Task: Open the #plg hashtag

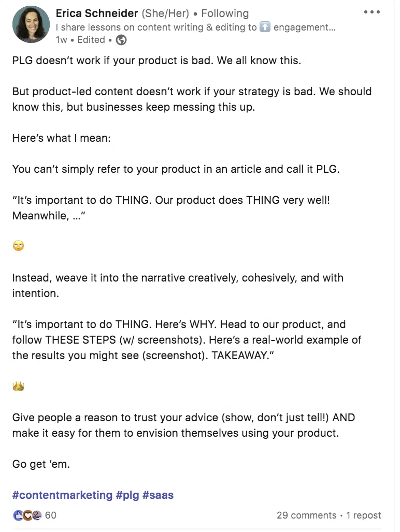Action: pos(128,495)
